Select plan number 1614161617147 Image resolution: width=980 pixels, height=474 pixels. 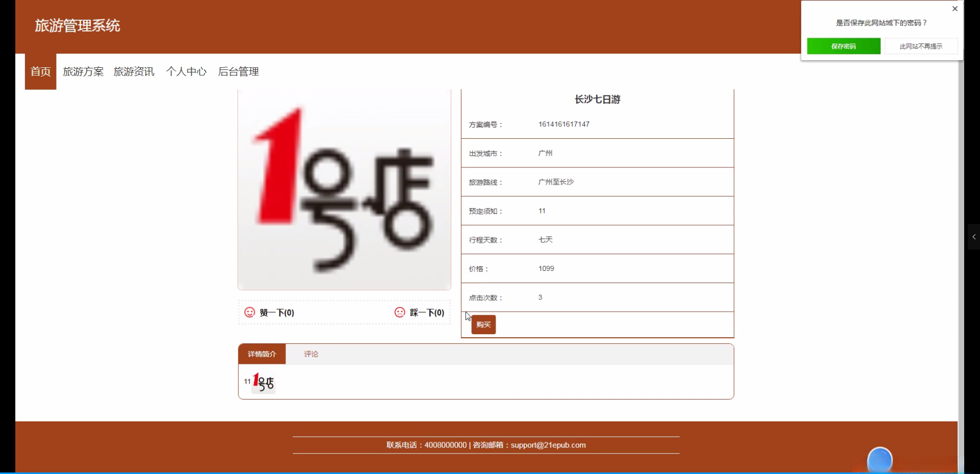564,124
